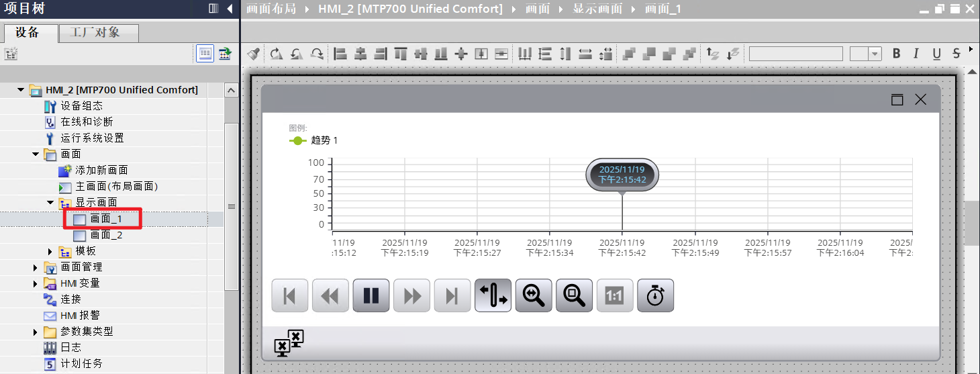
Task: Click the align left edges icon
Action: (340, 54)
